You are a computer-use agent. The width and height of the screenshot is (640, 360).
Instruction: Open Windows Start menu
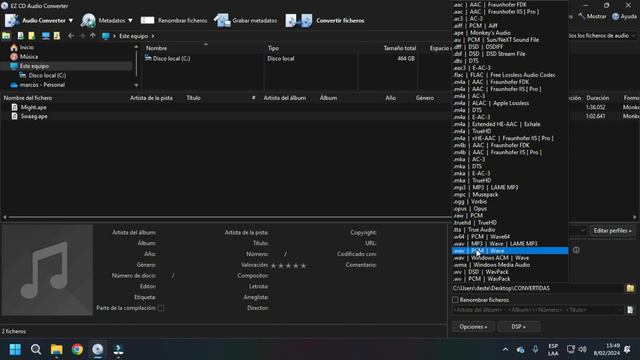(15, 349)
